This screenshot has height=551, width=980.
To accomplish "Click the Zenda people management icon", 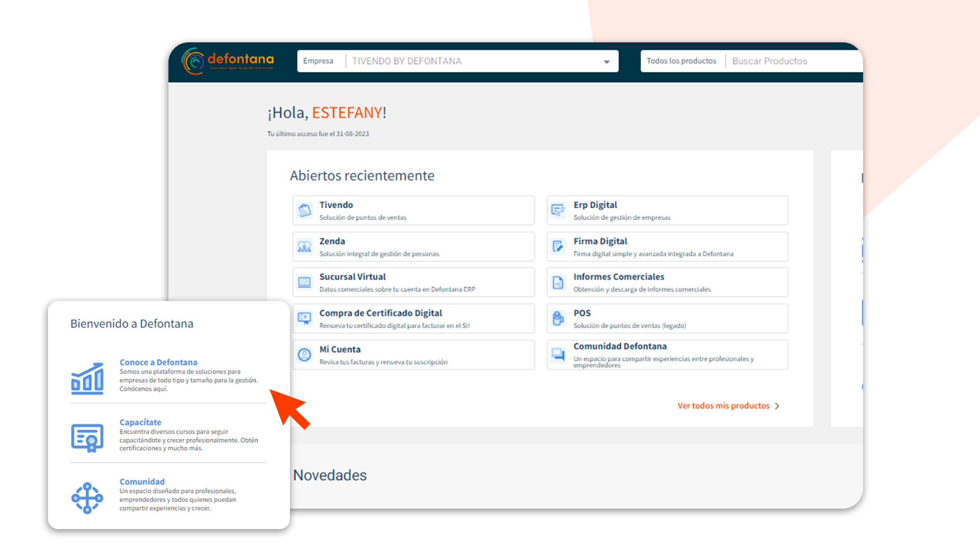I will (305, 246).
